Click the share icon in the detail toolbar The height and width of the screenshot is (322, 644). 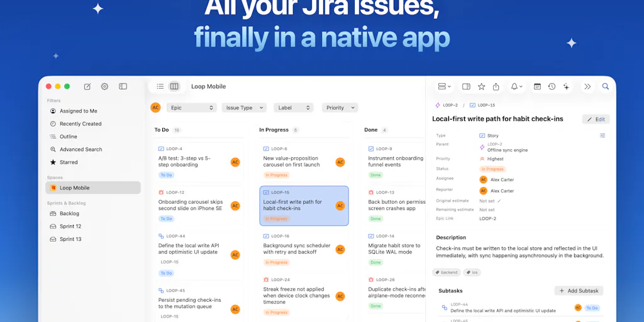(496, 86)
